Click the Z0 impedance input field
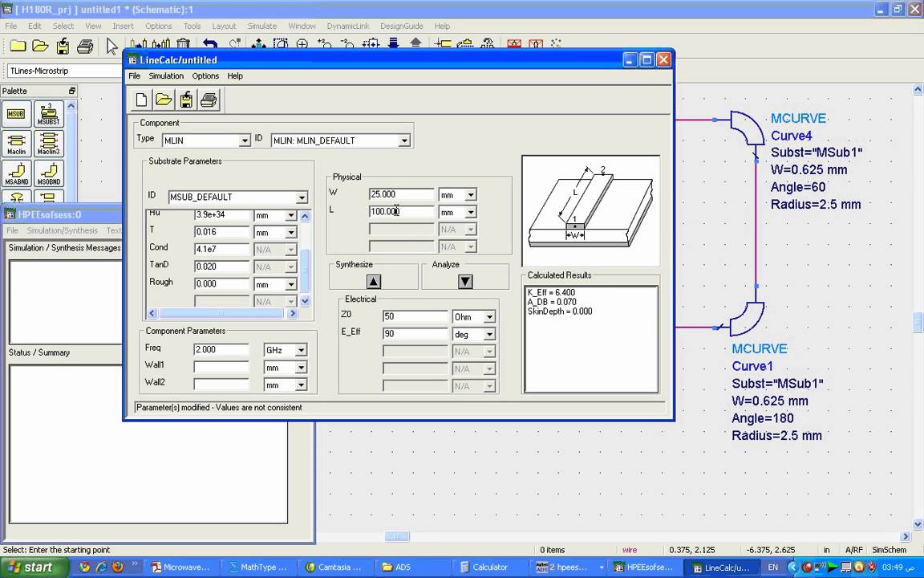This screenshot has width=924, height=578. coord(415,316)
